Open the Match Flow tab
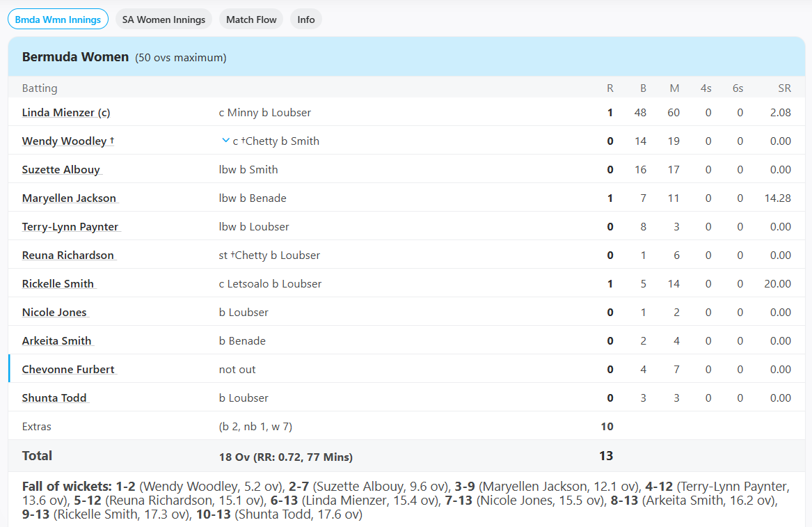812x527 pixels. (x=251, y=19)
